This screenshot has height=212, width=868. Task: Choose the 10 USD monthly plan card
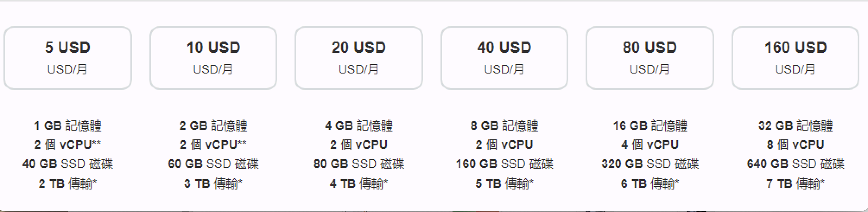coord(213,58)
